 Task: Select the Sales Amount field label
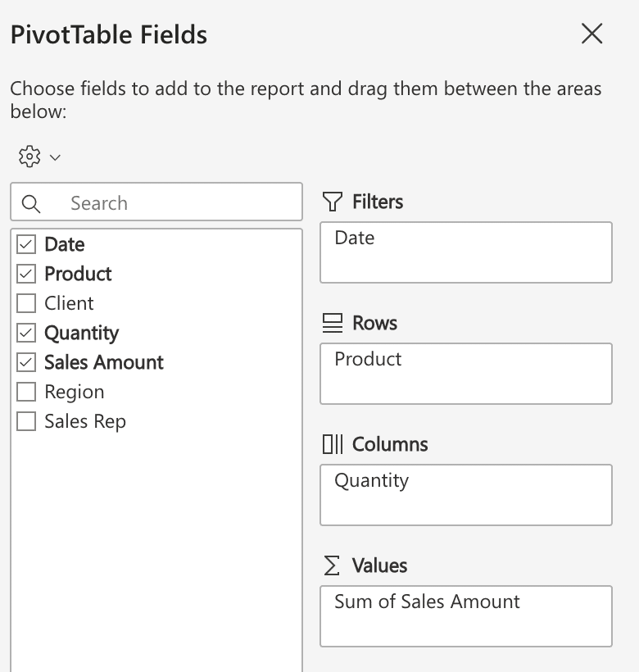click(x=104, y=362)
